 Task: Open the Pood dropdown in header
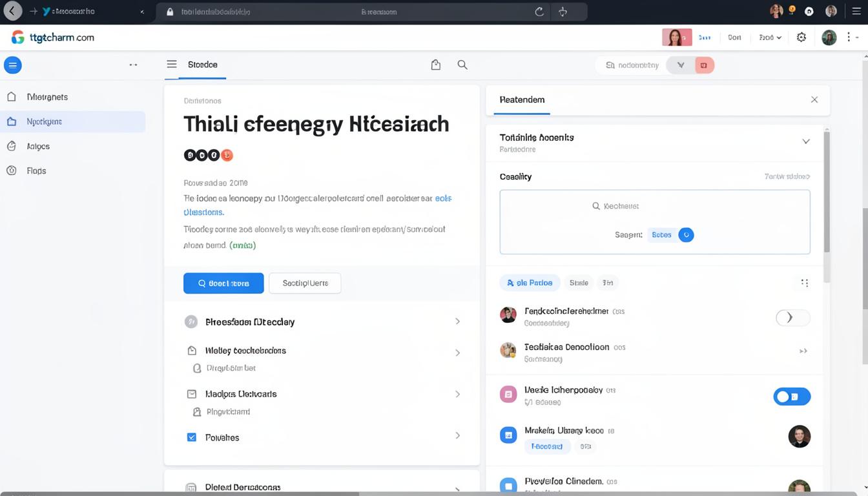pos(770,37)
